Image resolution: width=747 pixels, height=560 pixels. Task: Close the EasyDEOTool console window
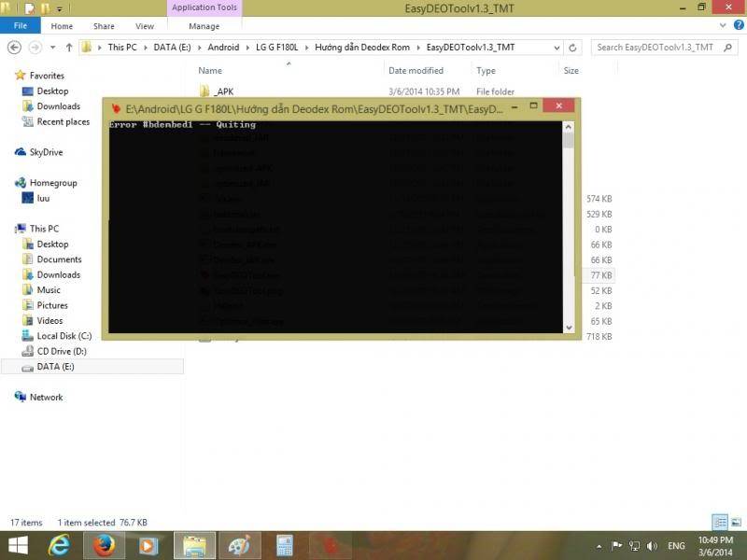(558, 105)
